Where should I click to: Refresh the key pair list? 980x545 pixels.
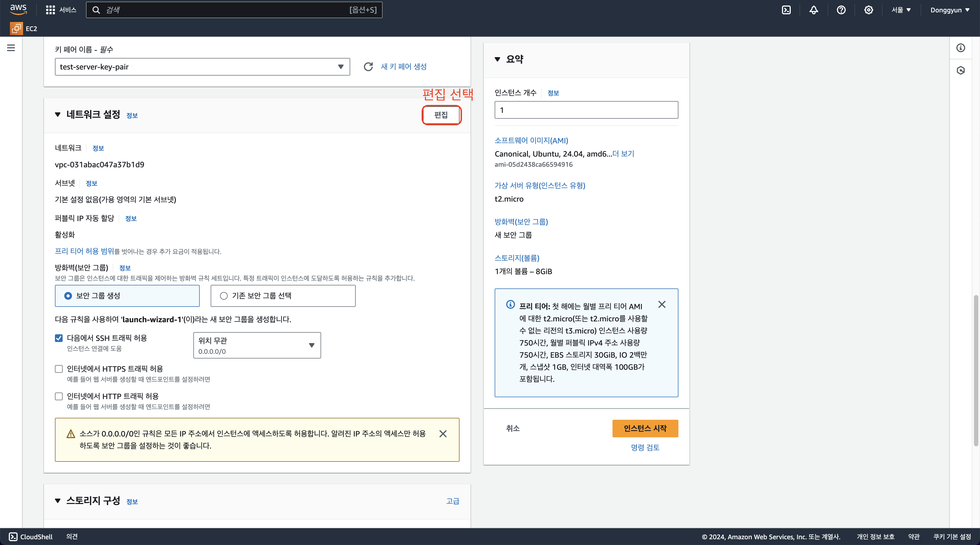coord(368,66)
